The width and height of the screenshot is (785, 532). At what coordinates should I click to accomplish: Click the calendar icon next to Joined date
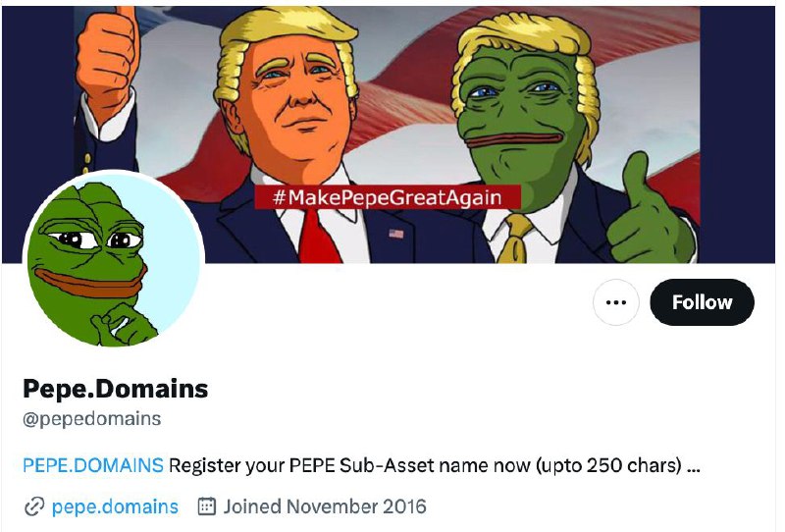tap(207, 505)
